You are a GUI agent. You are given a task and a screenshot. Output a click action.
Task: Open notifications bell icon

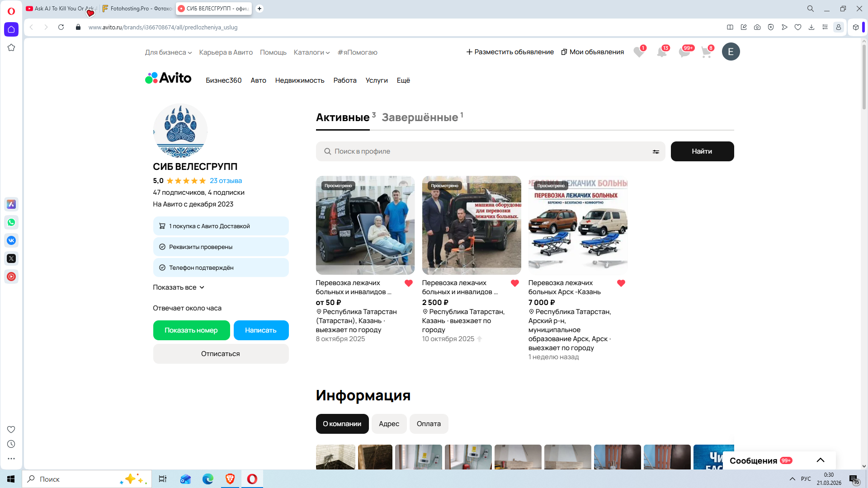661,52
